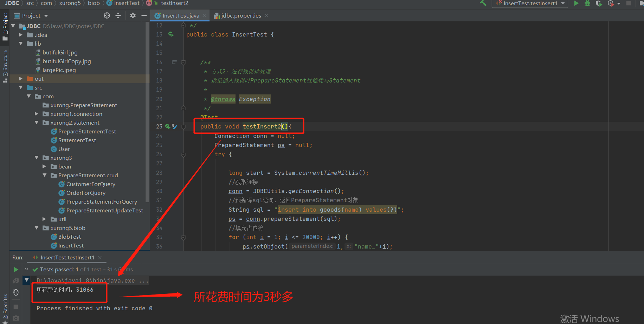Expand the util package
Viewport: 644px width, 324px height.
pyautogui.click(x=44, y=219)
